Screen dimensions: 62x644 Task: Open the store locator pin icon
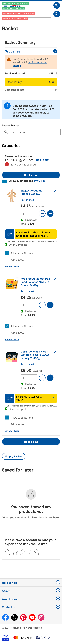point(57,5)
